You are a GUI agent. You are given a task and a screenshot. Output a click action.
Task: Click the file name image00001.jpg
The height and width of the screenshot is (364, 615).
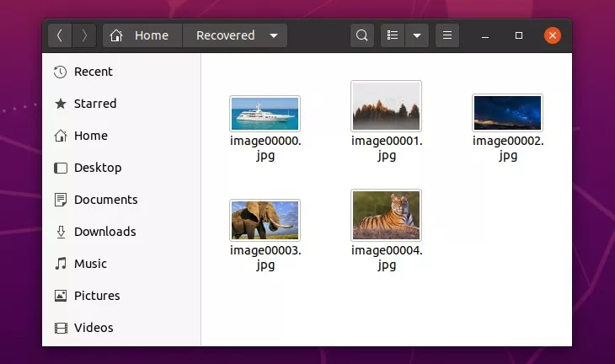[x=387, y=148]
